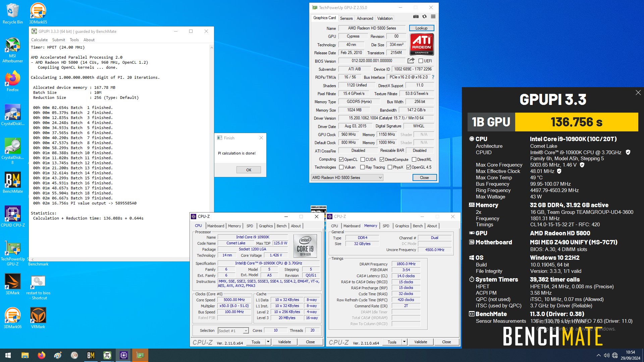Click the GPU-Z refresh icon

(424, 16)
